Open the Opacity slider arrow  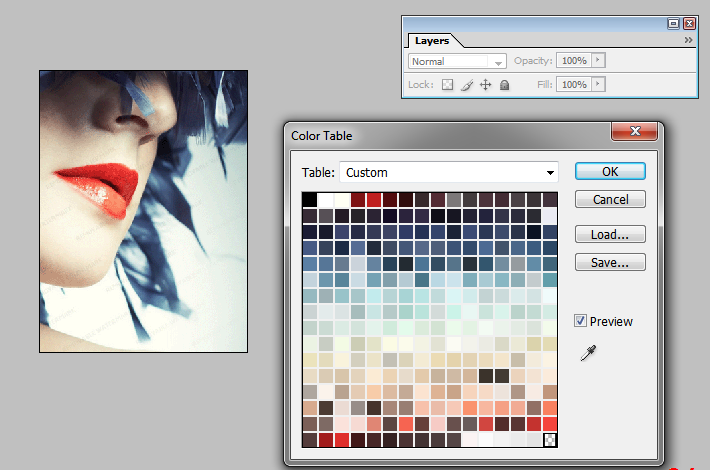tap(598, 60)
